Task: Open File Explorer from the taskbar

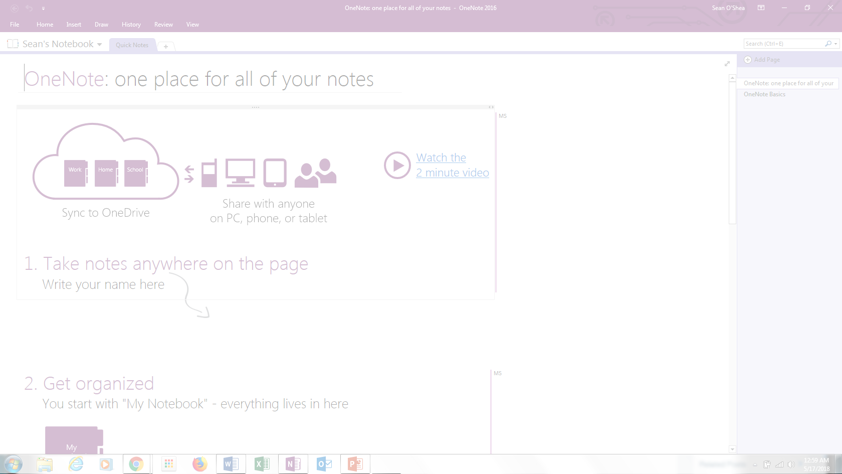Action: pos(45,464)
